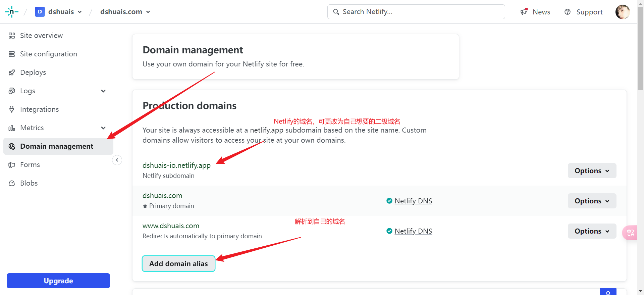Click the scrollbar down arrow
This screenshot has width=644, height=295.
pyautogui.click(x=640, y=291)
